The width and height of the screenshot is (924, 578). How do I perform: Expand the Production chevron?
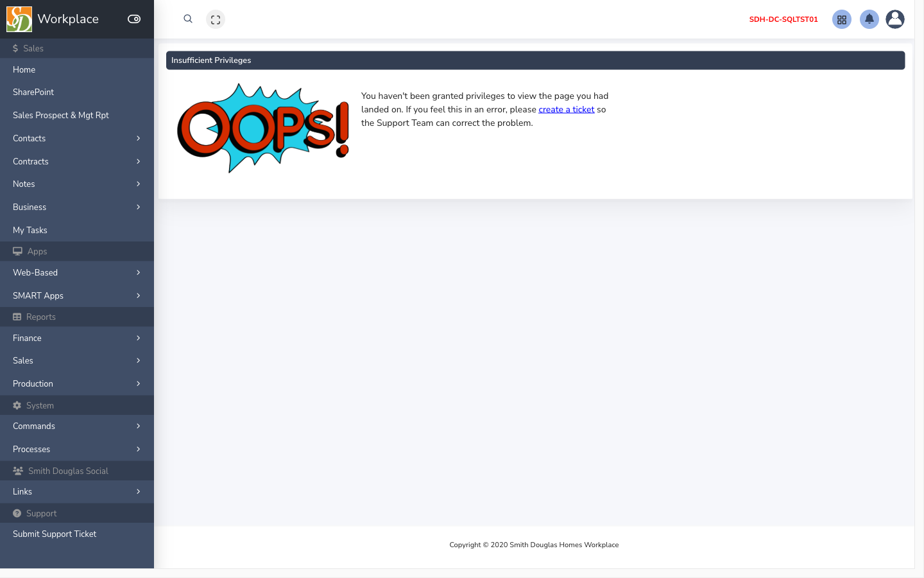(138, 383)
